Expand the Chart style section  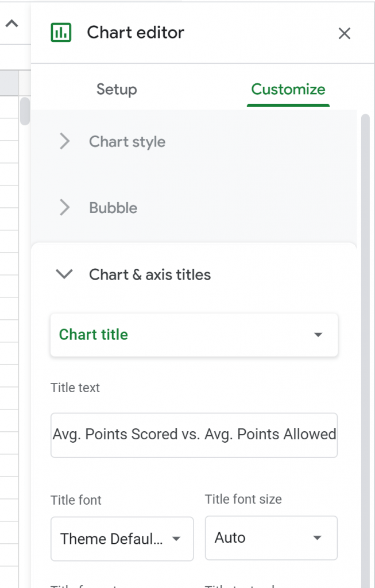pyautogui.click(x=127, y=141)
